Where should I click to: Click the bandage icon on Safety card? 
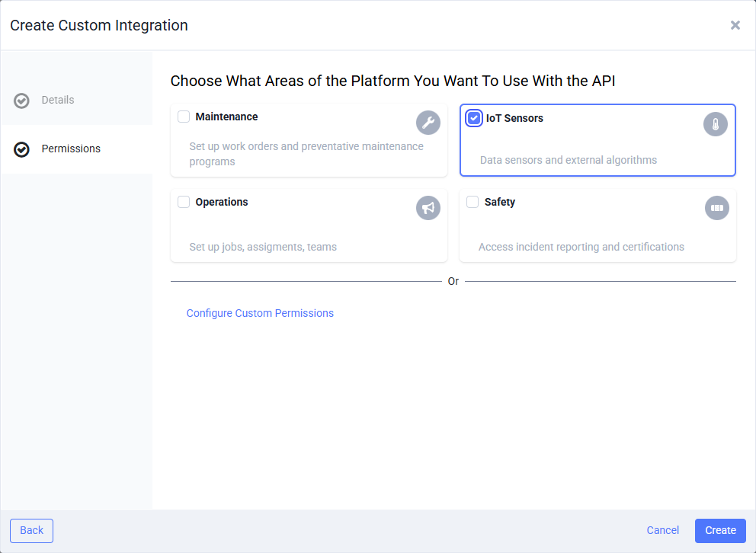(717, 208)
